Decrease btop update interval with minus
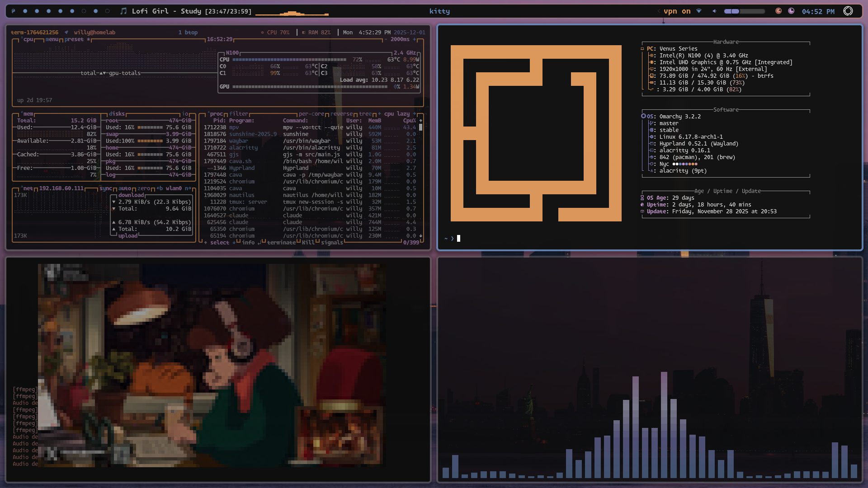The width and height of the screenshot is (868, 488). pyautogui.click(x=386, y=39)
